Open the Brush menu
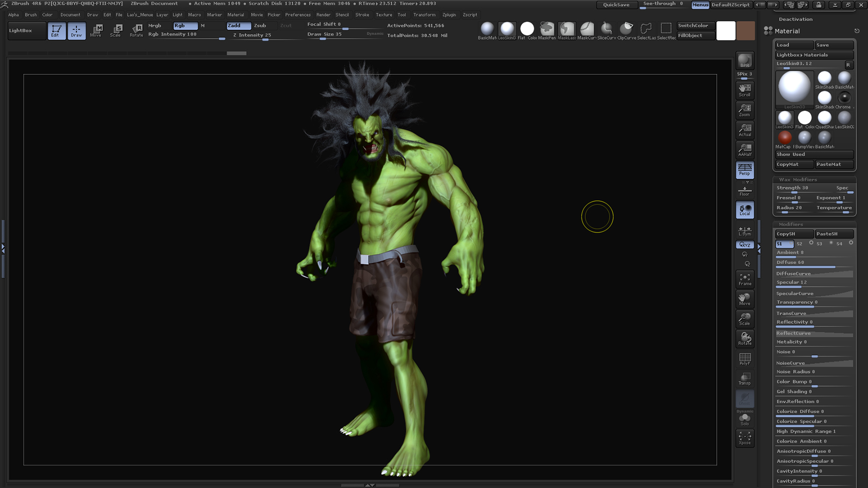Viewport: 868px width, 488px height. click(31, 15)
